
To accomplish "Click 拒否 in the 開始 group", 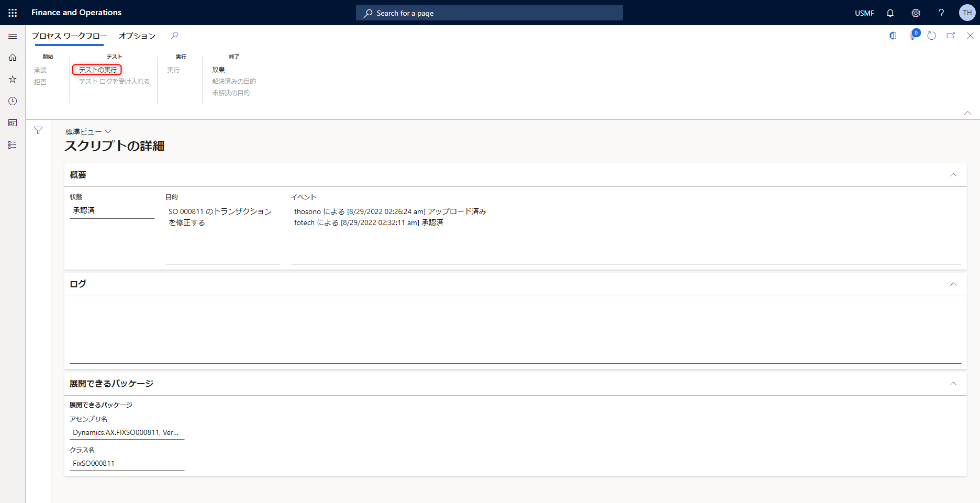I will (x=40, y=82).
